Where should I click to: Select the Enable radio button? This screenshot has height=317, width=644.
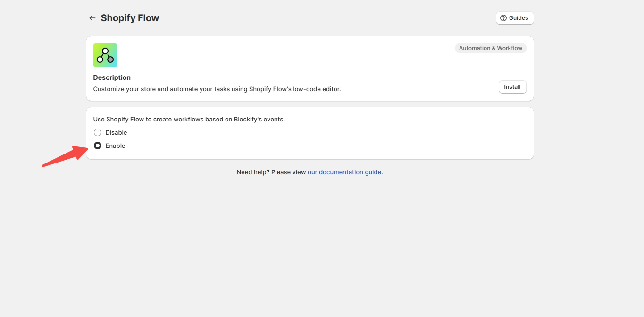click(x=98, y=146)
